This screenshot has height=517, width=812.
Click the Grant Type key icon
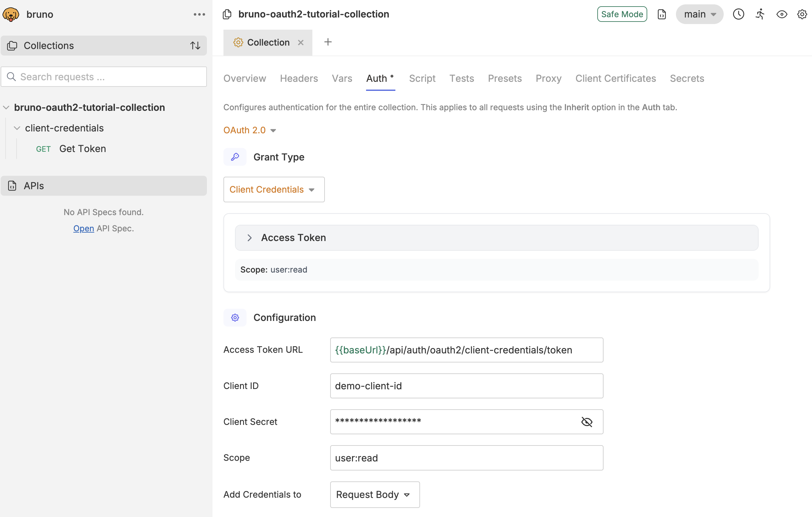click(235, 156)
